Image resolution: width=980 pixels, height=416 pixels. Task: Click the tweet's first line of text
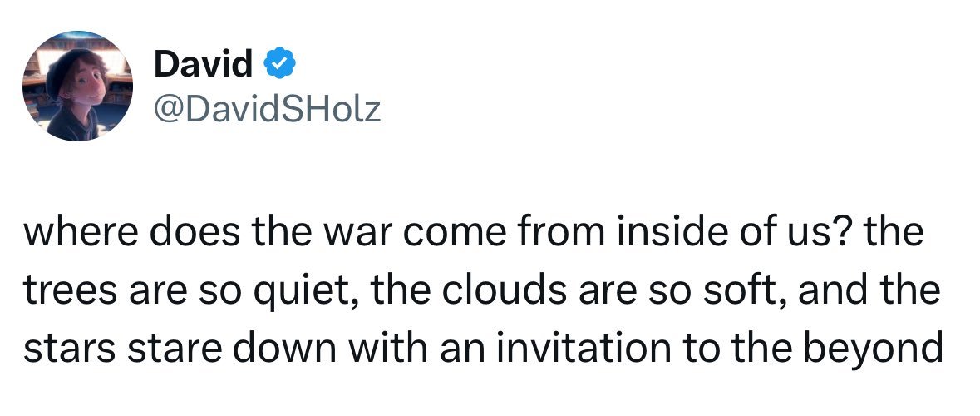coord(472,235)
